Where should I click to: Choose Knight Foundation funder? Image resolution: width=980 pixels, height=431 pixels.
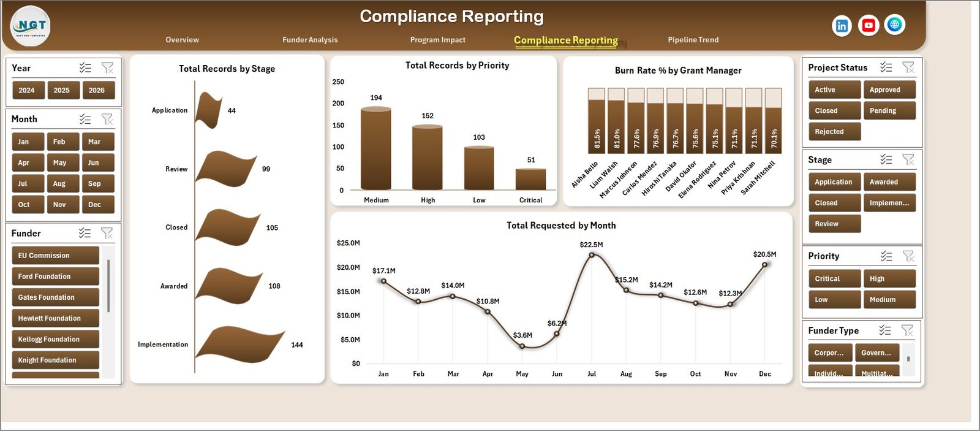pyautogui.click(x=55, y=360)
